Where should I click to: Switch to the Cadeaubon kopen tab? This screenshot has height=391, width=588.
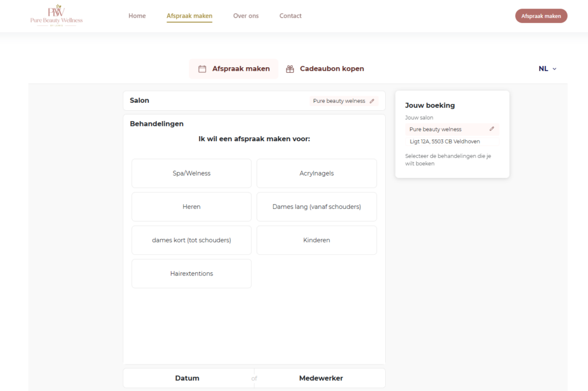(331, 69)
